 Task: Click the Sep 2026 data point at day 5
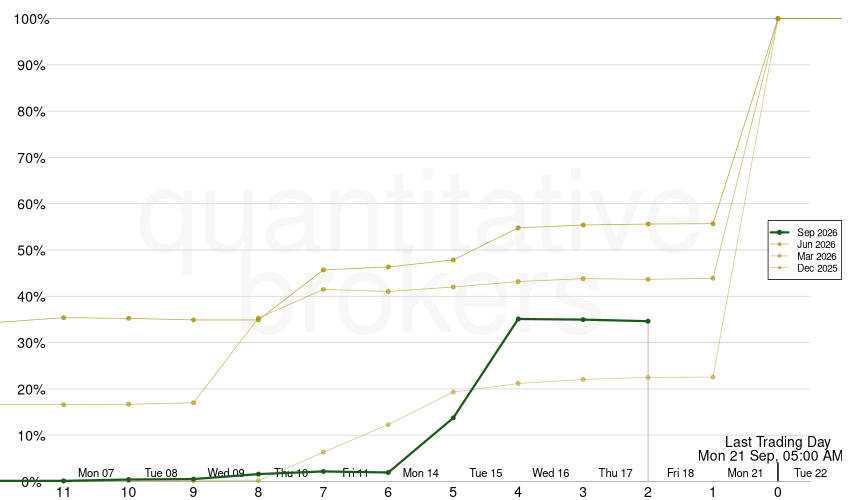(x=453, y=418)
